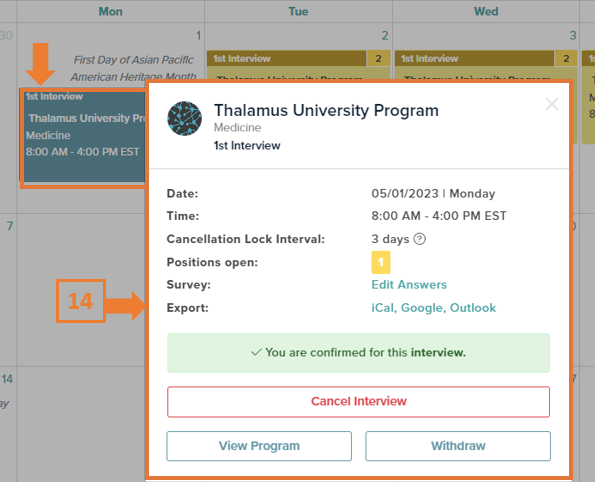Click the count badge on Wednesday's interview
The height and width of the screenshot is (482, 595).
(566, 58)
